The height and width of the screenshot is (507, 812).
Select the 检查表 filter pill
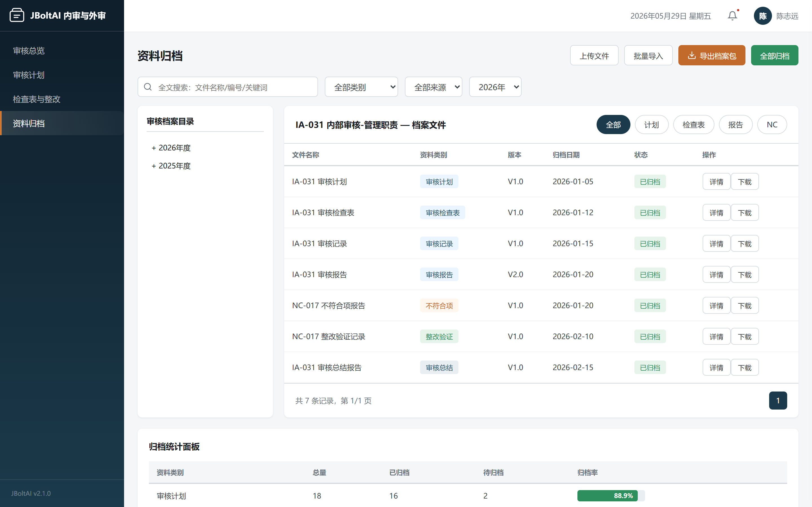tap(694, 125)
